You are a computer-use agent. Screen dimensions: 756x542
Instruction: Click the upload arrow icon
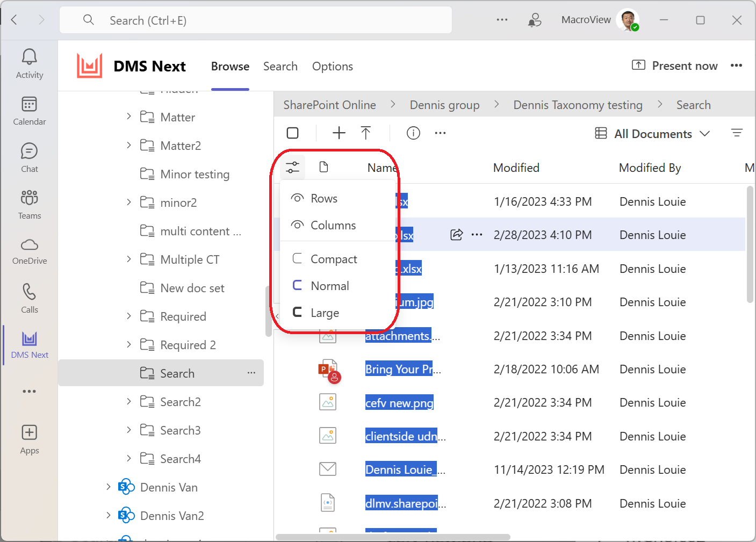pos(366,133)
